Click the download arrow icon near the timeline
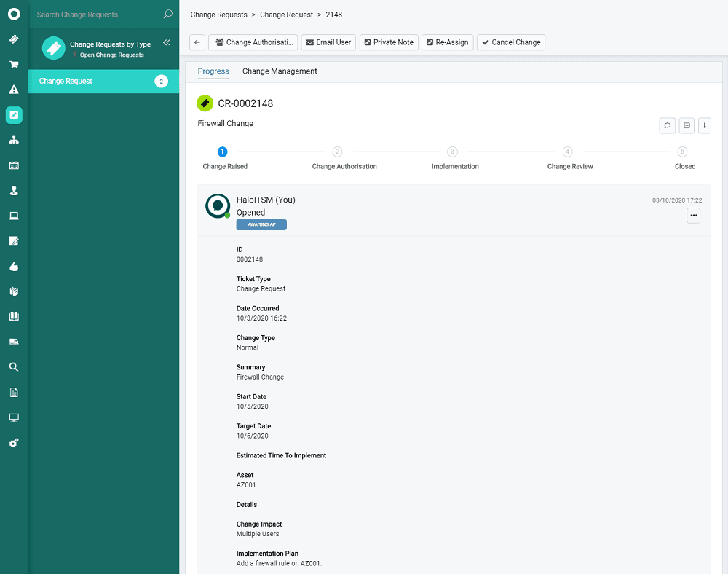This screenshot has height=574, width=728. coord(704,125)
